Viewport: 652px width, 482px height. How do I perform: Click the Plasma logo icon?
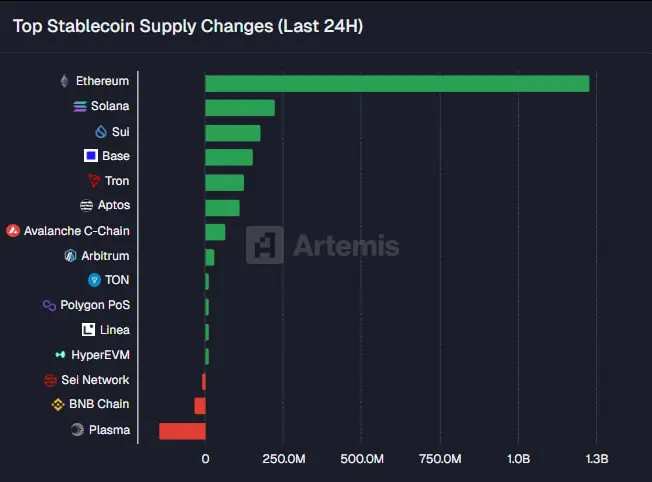point(77,430)
